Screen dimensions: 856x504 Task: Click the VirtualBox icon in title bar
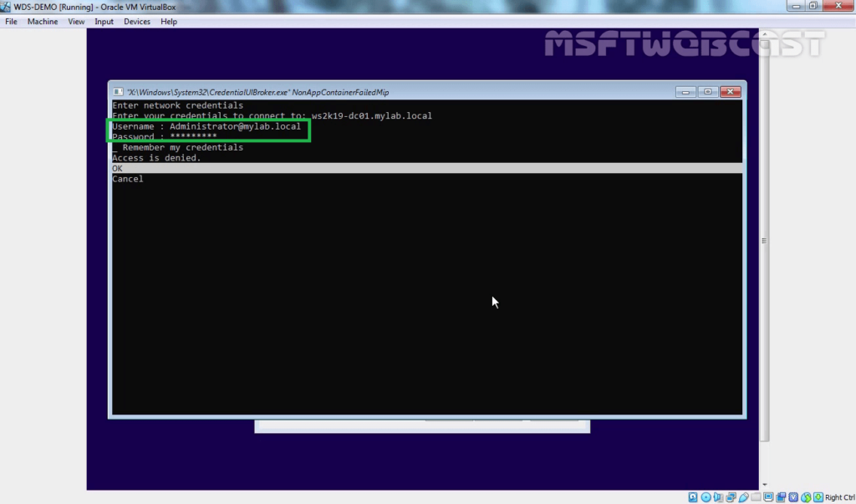(6, 7)
